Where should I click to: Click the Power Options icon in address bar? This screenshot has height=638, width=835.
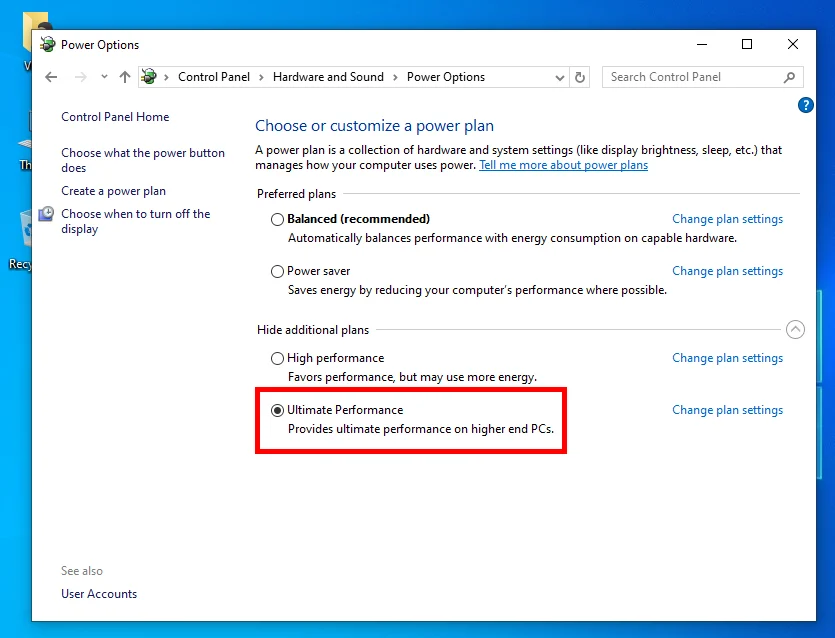[149, 77]
